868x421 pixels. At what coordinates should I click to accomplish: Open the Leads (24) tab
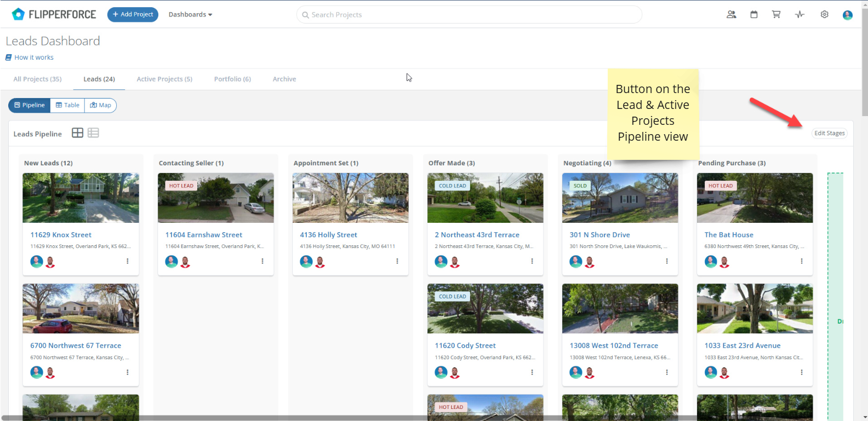99,79
